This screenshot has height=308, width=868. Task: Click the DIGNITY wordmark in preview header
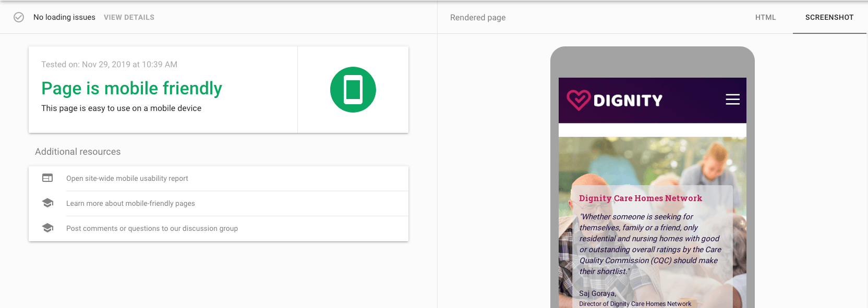point(628,100)
